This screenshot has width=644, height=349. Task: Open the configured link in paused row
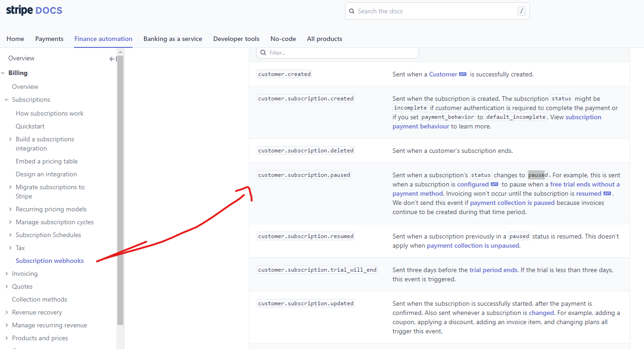[x=473, y=184]
